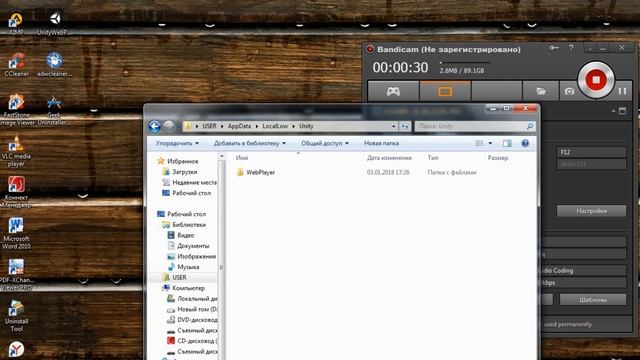Open Добавить в библиотеку menu
Screen dimensions: 640x360
pos(250,143)
